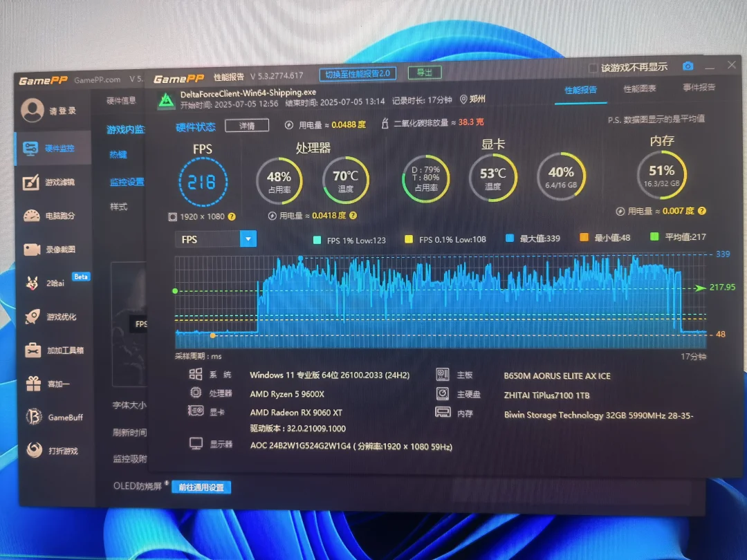Click the orange min-value marker on FPS chart
The height and width of the screenshot is (560, 747).
pos(213,335)
